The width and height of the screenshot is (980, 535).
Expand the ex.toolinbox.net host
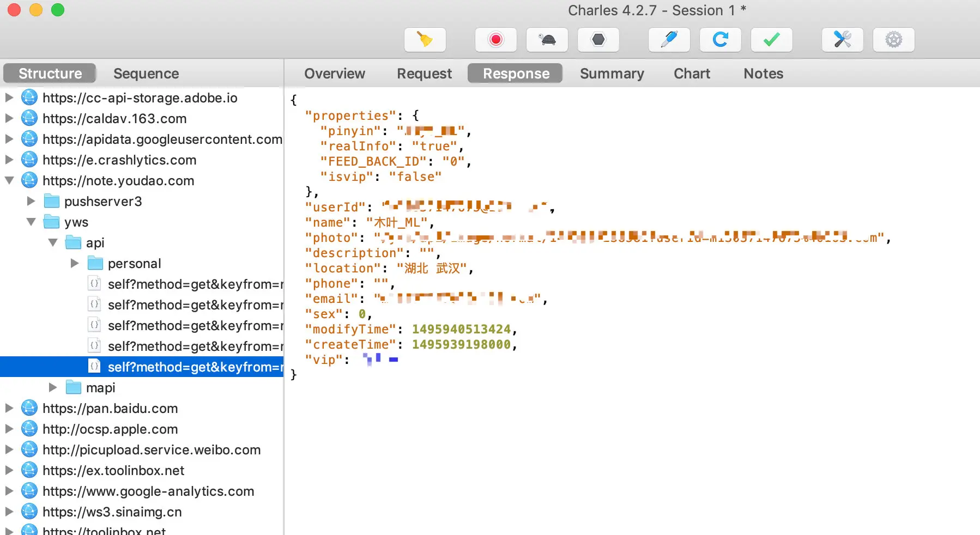click(9, 471)
